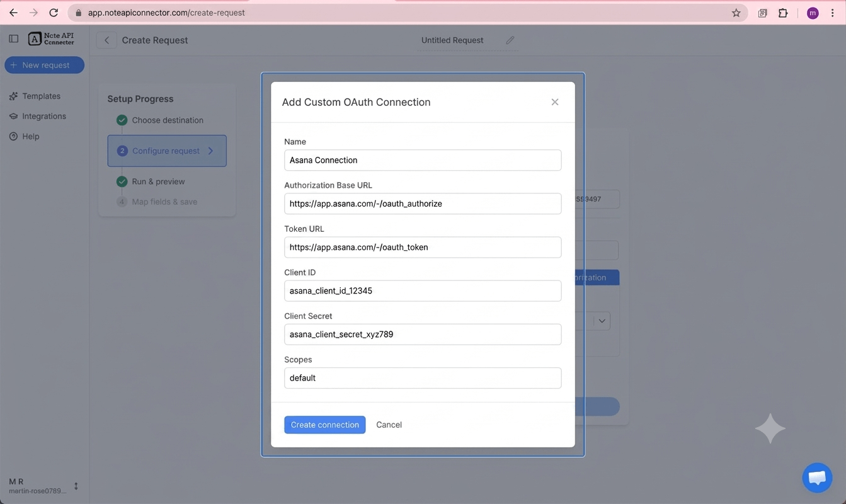The image size is (846, 504).
Task: Expand the M R account switcher
Action: pyautogui.click(x=76, y=486)
